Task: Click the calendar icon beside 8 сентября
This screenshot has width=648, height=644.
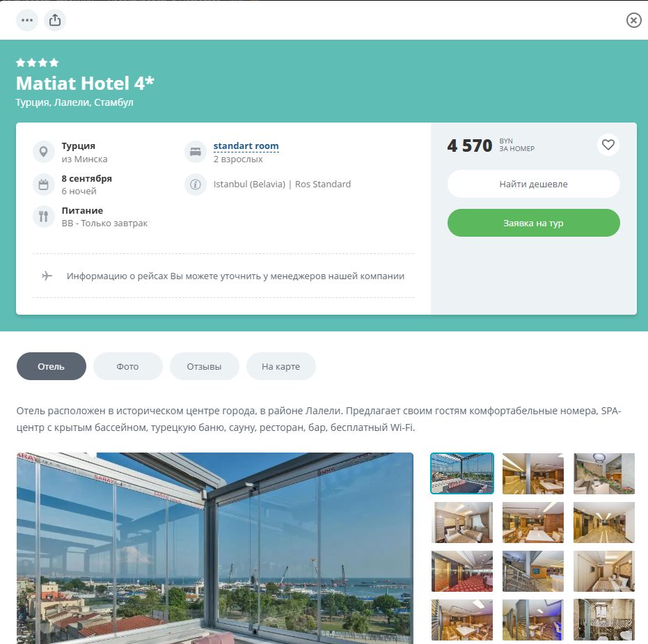Action: click(x=43, y=184)
